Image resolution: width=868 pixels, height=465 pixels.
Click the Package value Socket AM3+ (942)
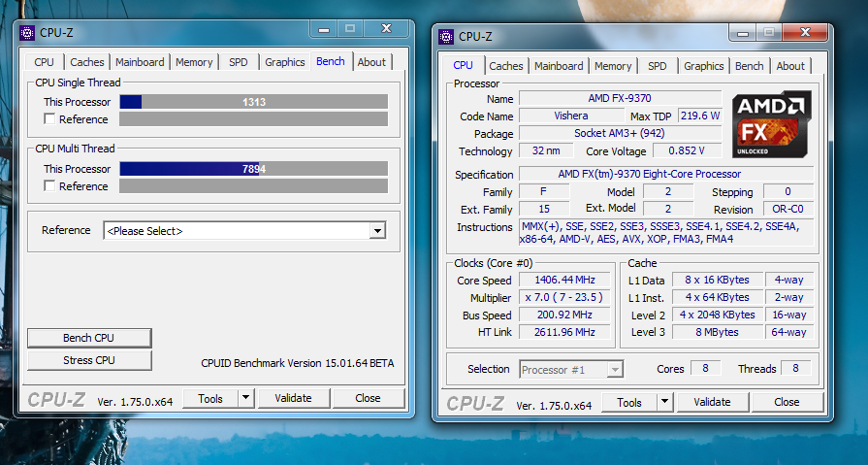[620, 133]
